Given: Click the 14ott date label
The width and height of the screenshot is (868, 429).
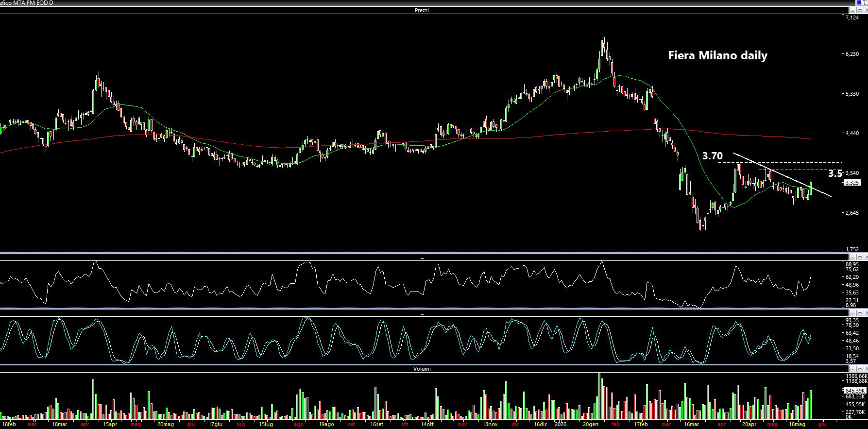Looking at the screenshot, I should click(x=427, y=425).
